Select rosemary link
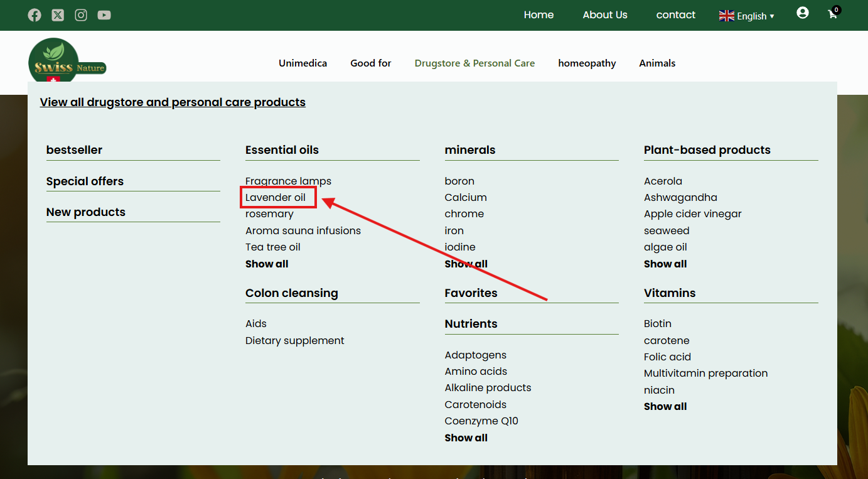The height and width of the screenshot is (479, 868). click(x=269, y=214)
